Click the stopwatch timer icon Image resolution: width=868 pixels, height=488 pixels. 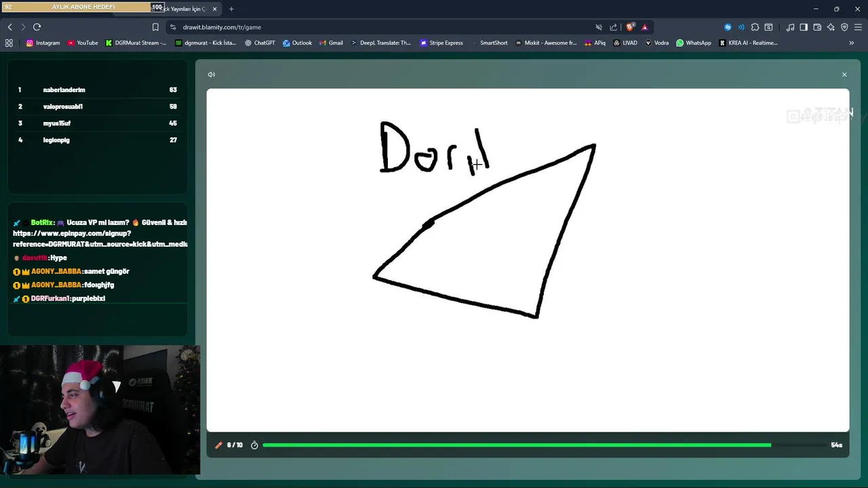point(254,445)
